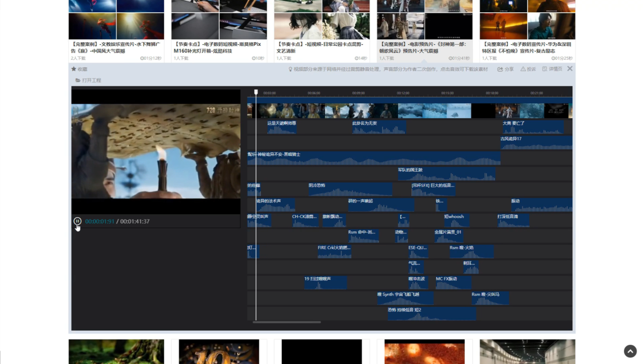
Task: Select the 恐怖 持续低音 短2 clip
Action: point(431,313)
